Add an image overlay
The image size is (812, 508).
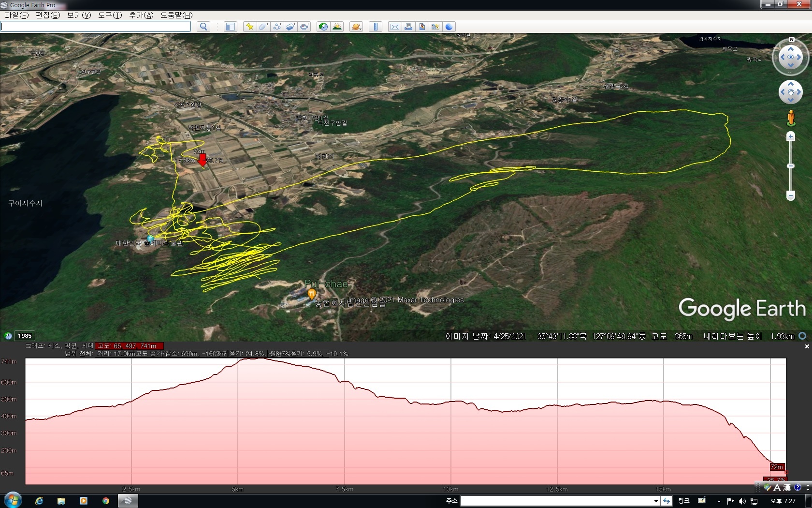[290, 27]
